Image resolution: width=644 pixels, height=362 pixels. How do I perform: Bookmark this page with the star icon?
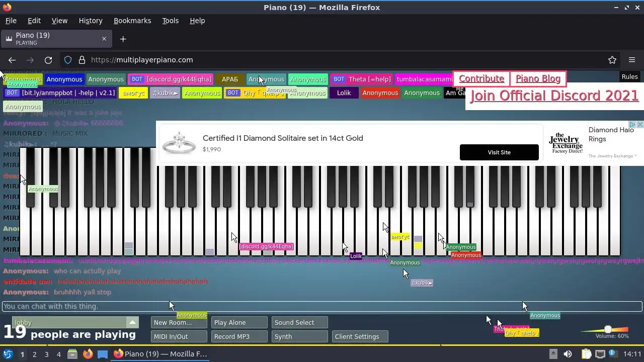click(612, 60)
